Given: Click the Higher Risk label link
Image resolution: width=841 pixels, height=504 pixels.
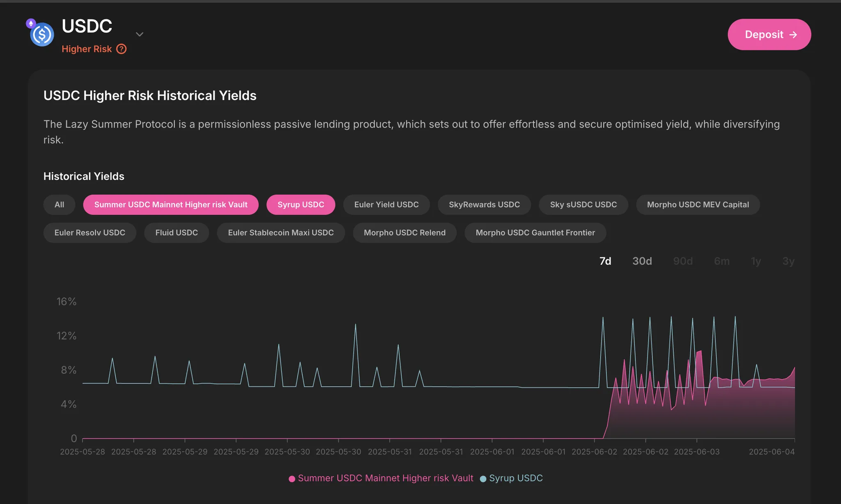Looking at the screenshot, I should (87, 49).
